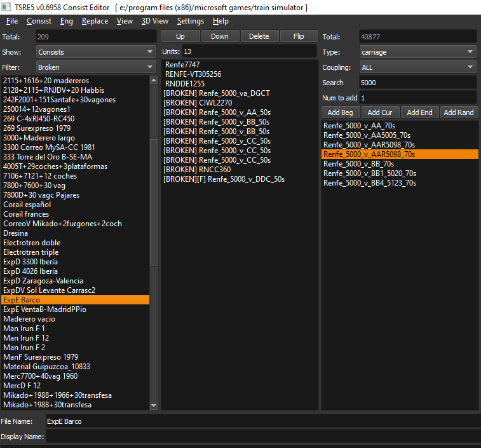Click the consist list scroll-down arrow
This screenshot has height=448, width=481.
[154, 405]
